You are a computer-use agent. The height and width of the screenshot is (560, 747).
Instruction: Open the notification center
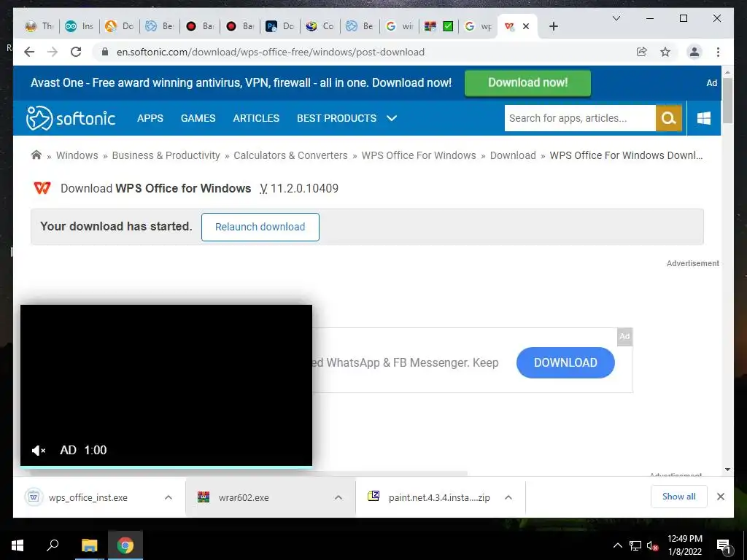pyautogui.click(x=724, y=545)
